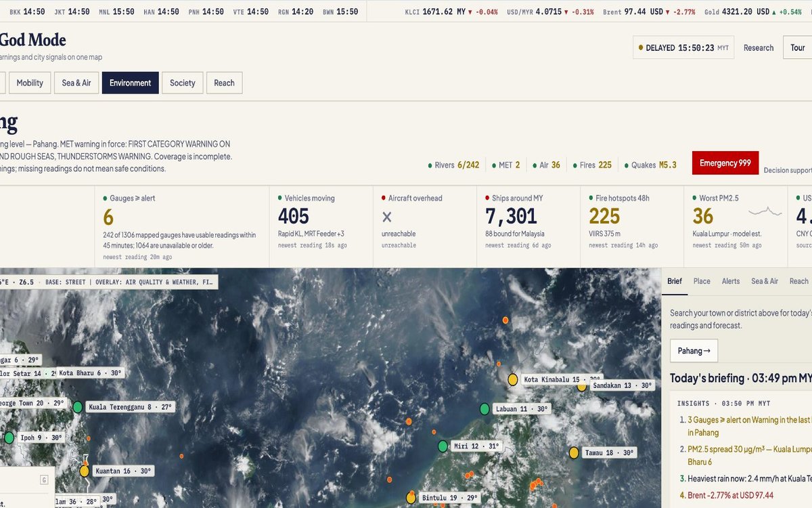Click the map base and overlay info bar
The height and width of the screenshot is (508, 812).
(108, 282)
